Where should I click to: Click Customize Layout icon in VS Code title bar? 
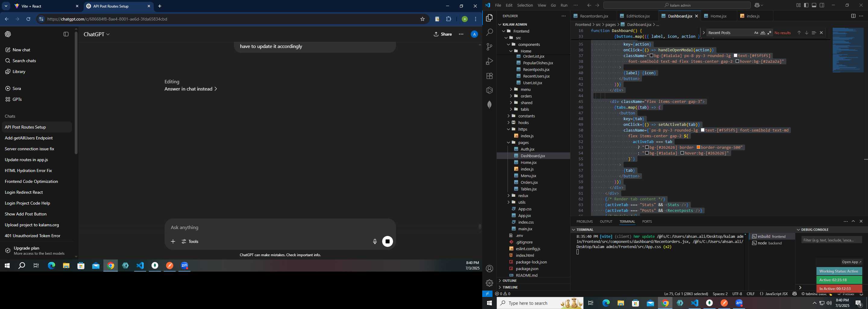point(798,5)
